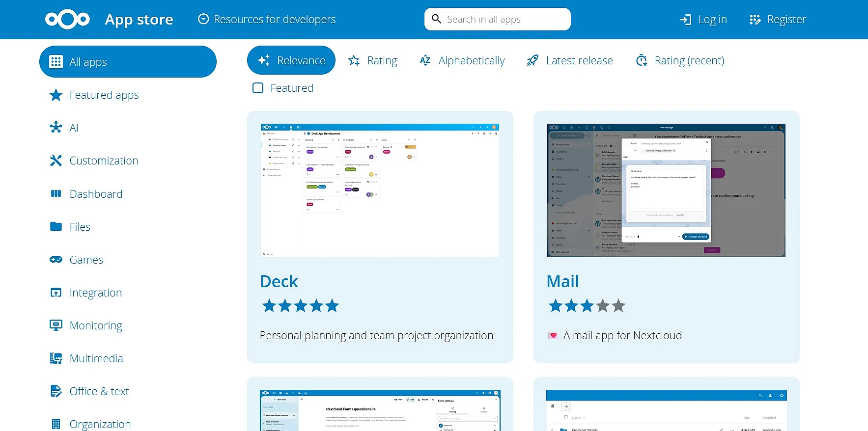Click the App store title
The width and height of the screenshot is (868, 431).
tap(139, 20)
